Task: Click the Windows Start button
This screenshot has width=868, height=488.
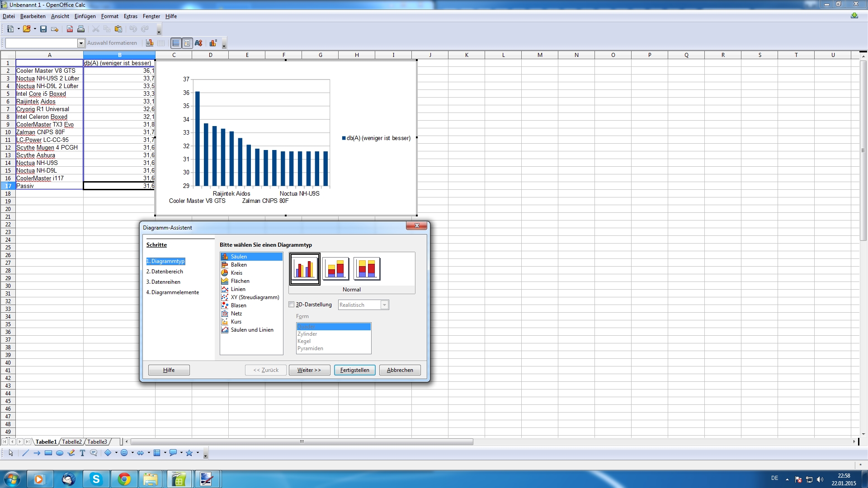Action: click(x=12, y=479)
